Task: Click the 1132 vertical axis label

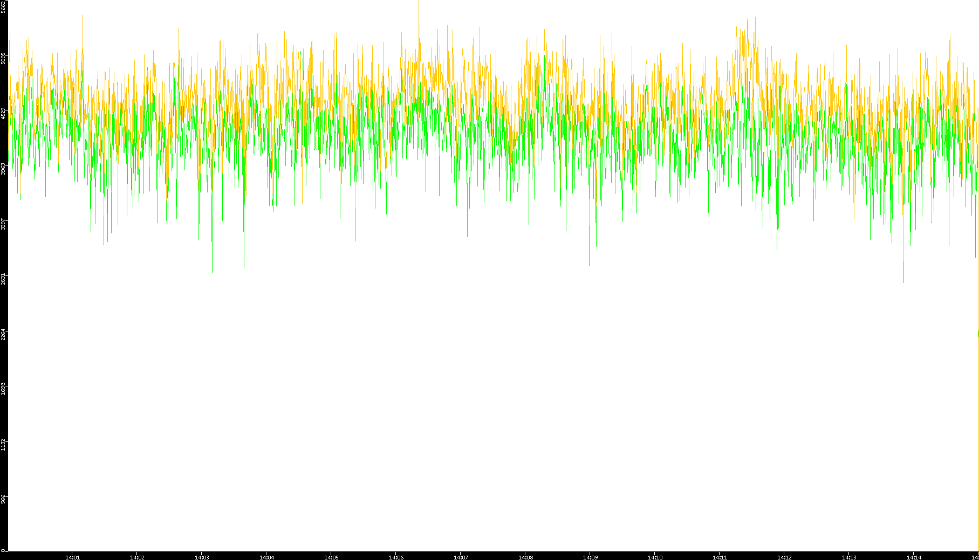Action: click(3, 445)
